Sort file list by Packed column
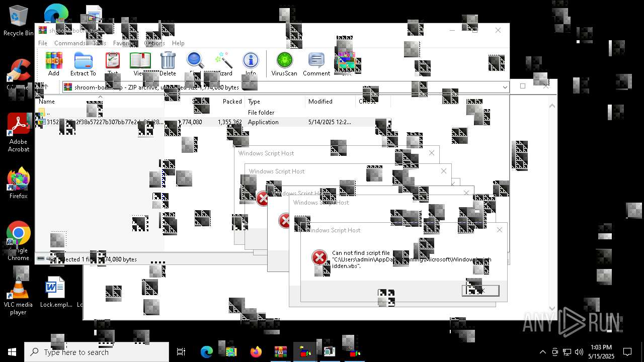Image resolution: width=644 pixels, height=362 pixels. tap(225, 102)
